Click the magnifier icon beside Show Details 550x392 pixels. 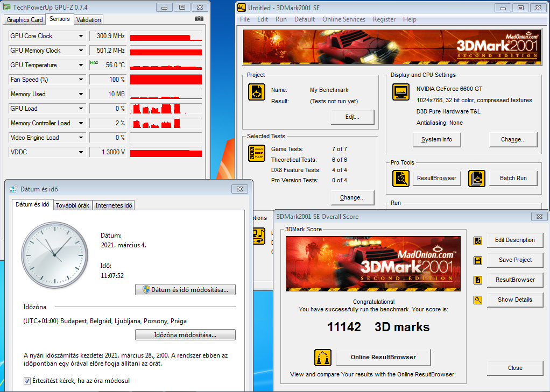coord(478,300)
